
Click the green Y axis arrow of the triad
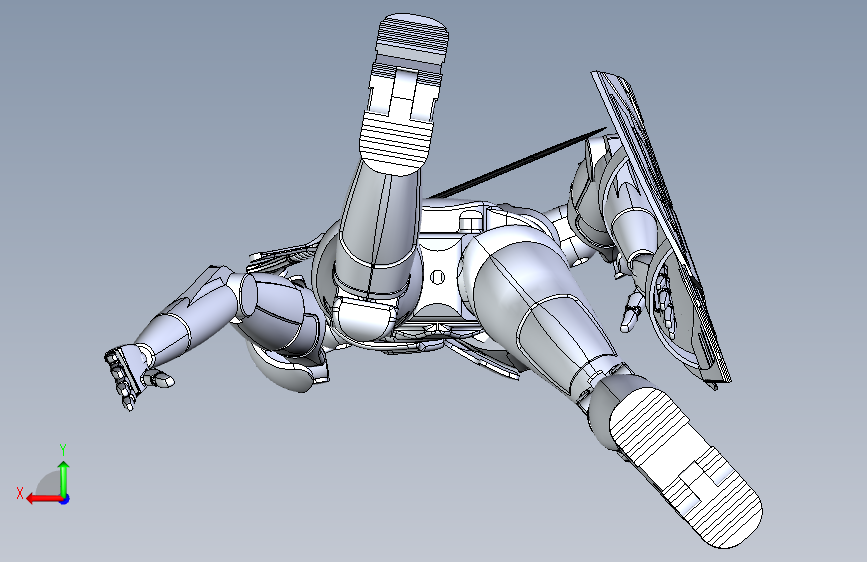tap(64, 478)
